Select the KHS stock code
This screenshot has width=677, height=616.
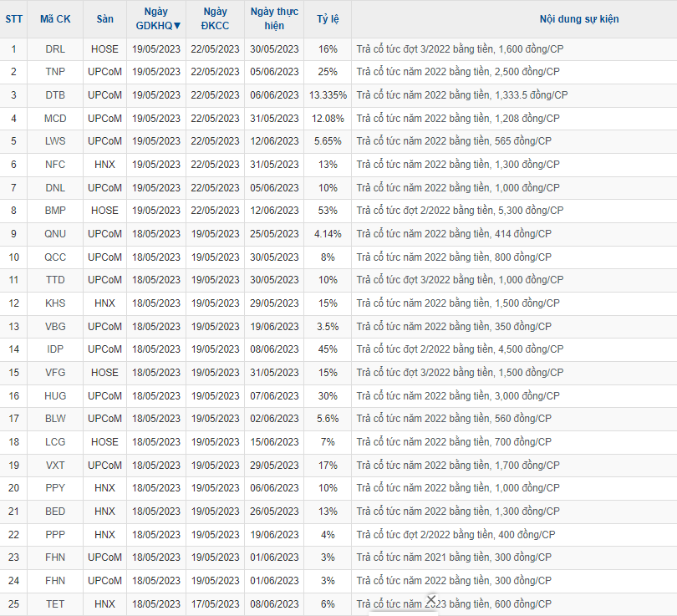point(55,303)
